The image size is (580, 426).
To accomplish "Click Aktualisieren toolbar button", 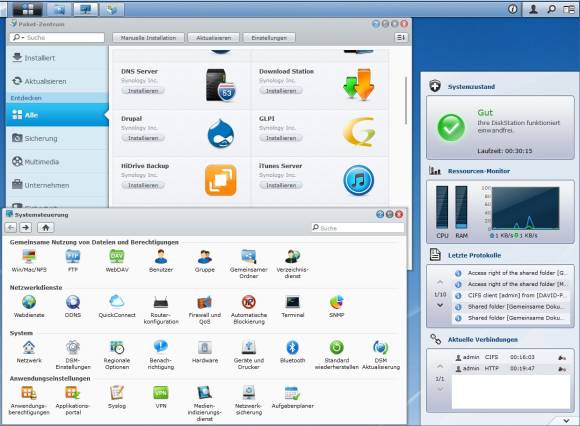I will (213, 38).
